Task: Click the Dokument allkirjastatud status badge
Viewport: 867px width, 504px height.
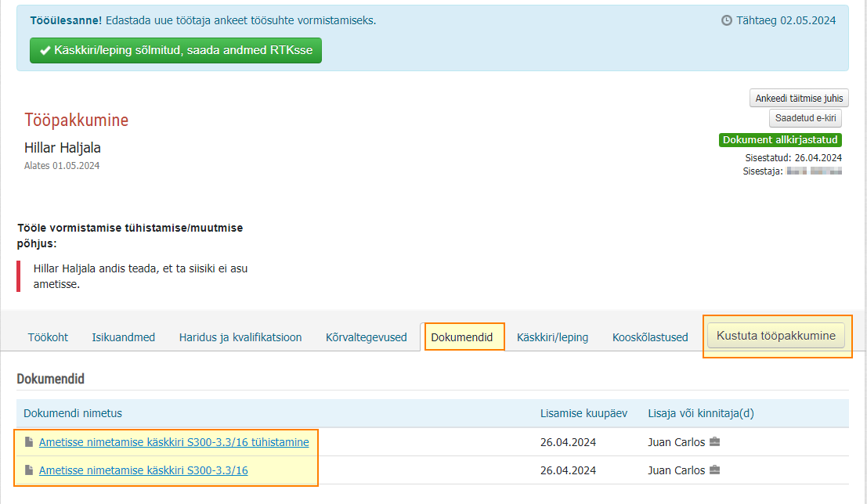Action: coord(780,140)
